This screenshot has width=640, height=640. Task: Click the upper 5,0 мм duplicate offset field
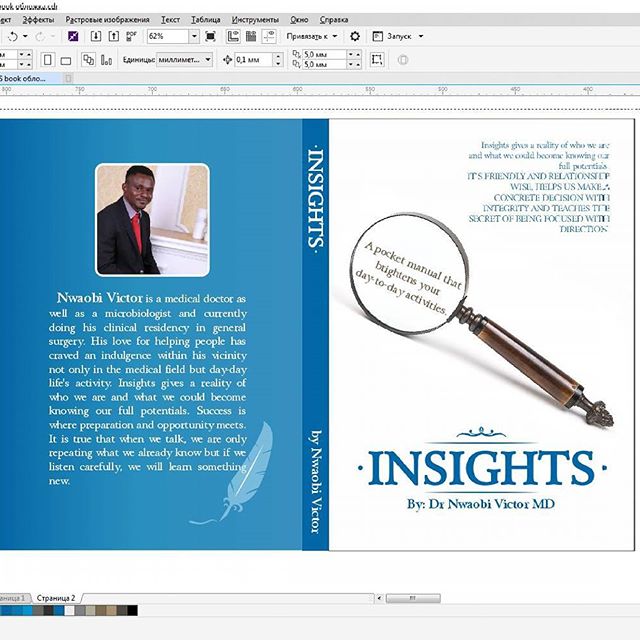tap(324, 54)
